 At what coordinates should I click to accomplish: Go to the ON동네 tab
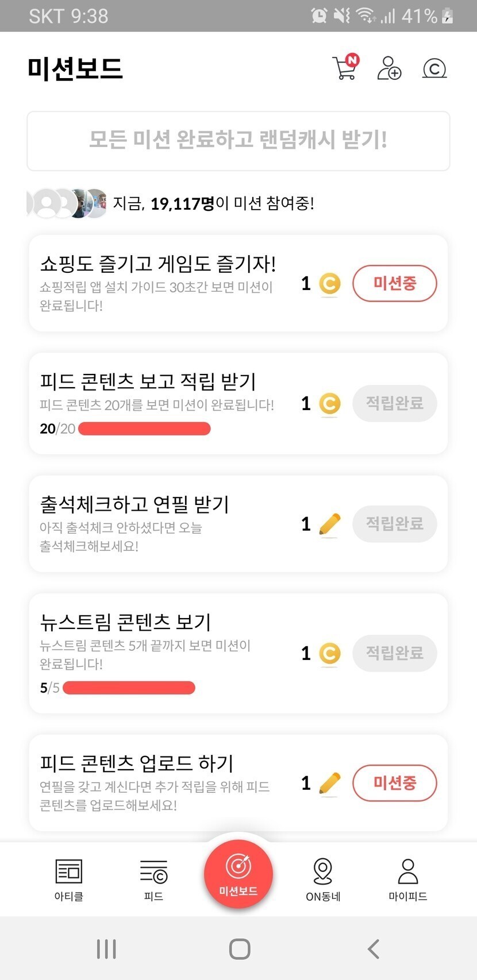[x=323, y=879]
